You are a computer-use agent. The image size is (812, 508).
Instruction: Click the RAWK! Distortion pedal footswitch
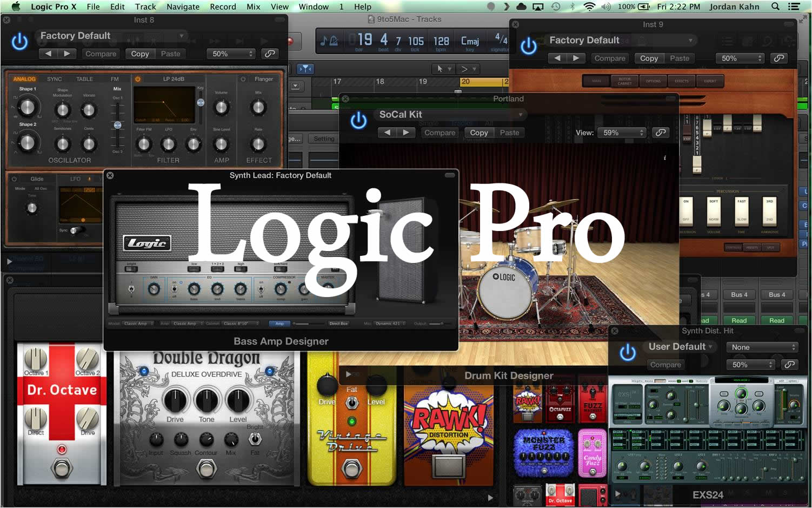(x=449, y=467)
